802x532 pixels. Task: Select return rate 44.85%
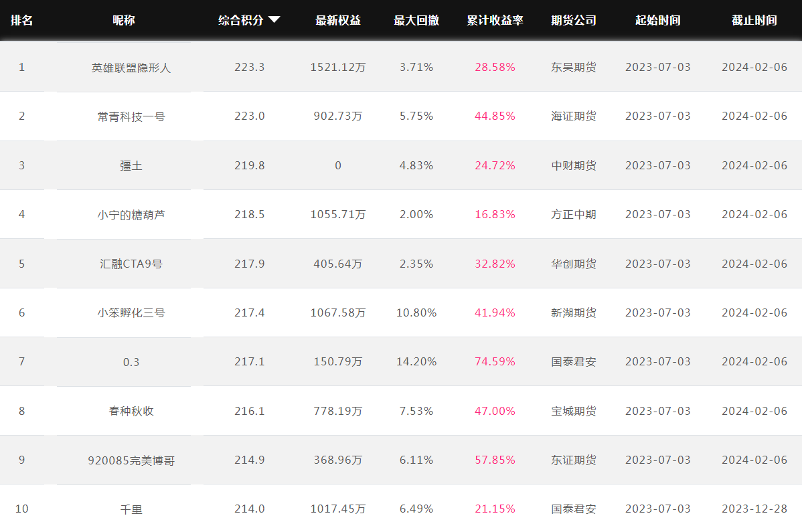coord(495,116)
